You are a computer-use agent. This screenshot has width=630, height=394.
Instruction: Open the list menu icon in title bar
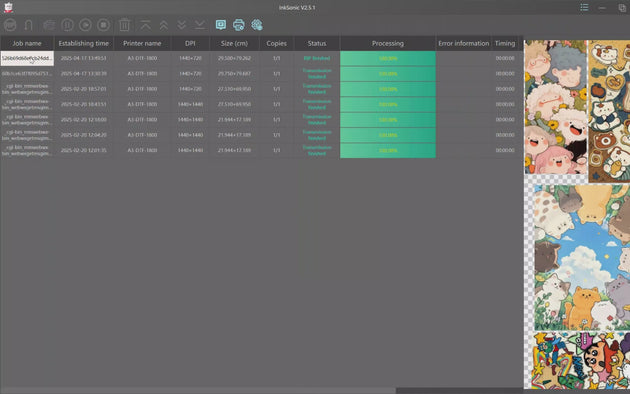coord(584,7)
